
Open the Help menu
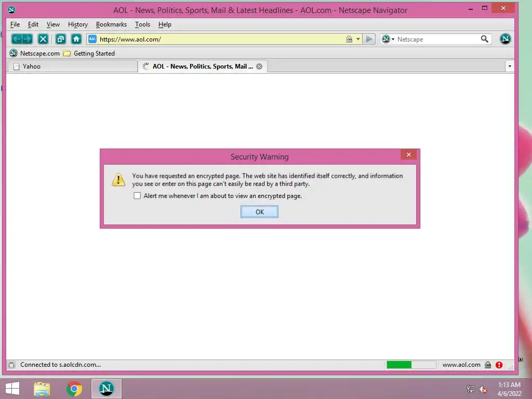165,24
